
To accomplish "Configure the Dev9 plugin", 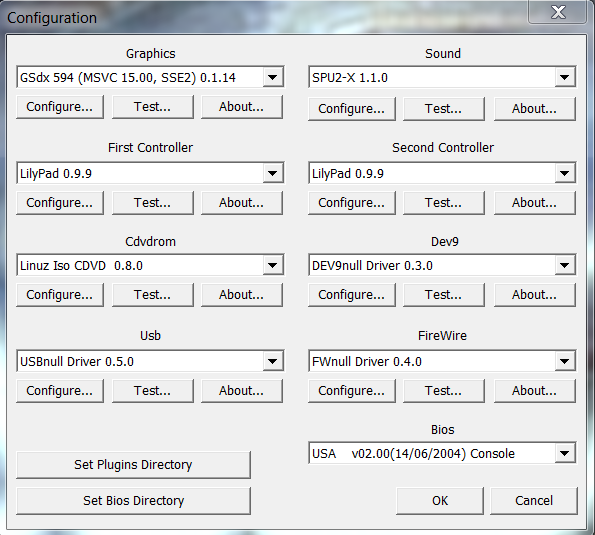I will tap(351, 295).
